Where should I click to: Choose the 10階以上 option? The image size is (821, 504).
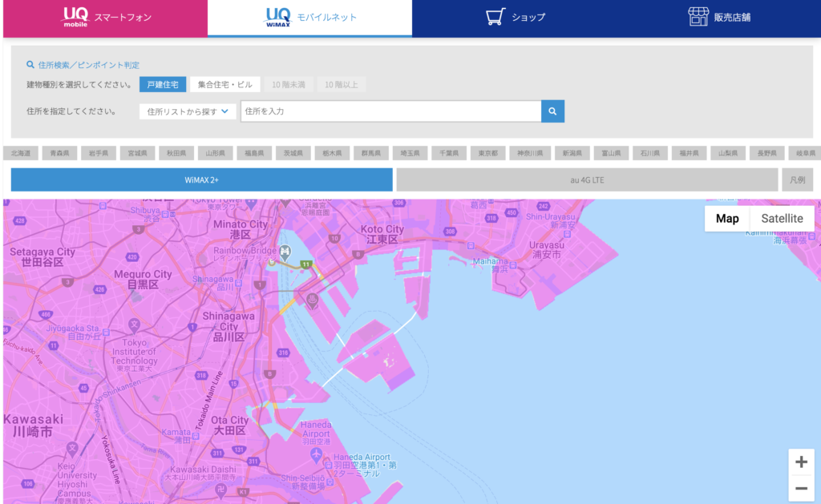pyautogui.click(x=342, y=84)
